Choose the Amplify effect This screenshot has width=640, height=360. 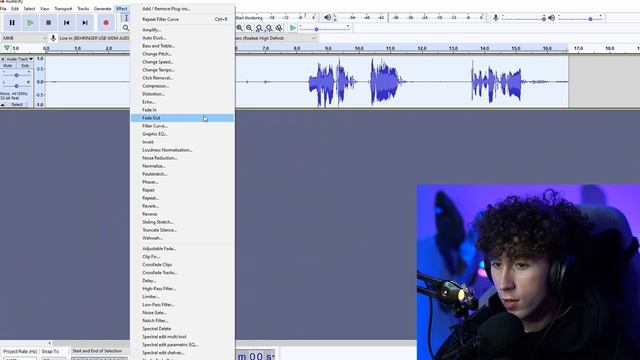[x=182, y=30]
